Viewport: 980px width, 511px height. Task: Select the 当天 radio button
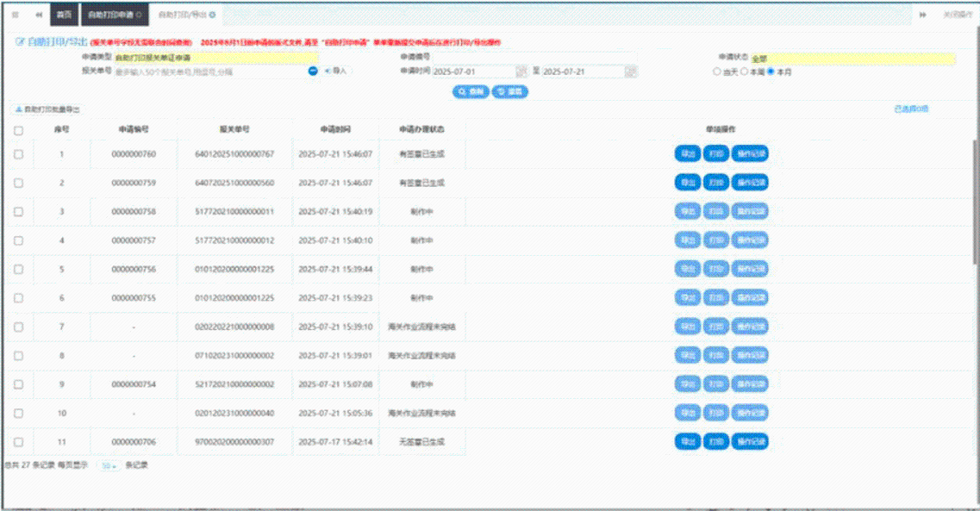pos(717,72)
